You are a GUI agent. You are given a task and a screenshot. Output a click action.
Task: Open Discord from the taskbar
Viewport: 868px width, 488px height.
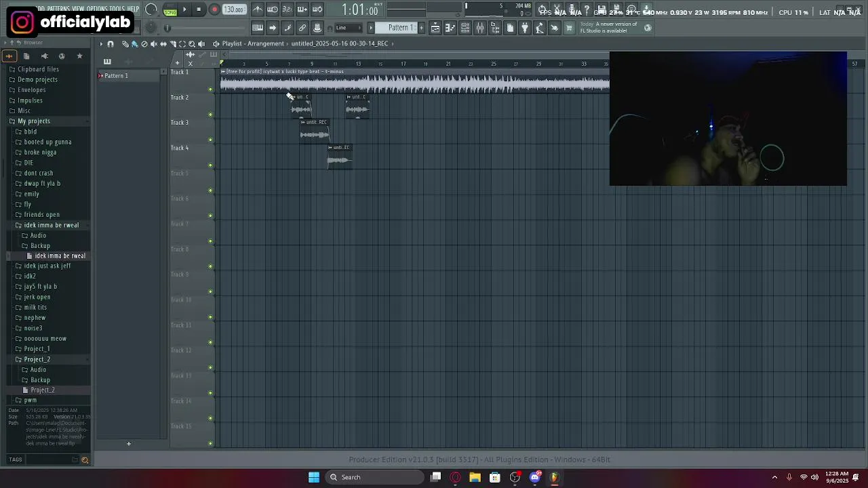pos(534,477)
